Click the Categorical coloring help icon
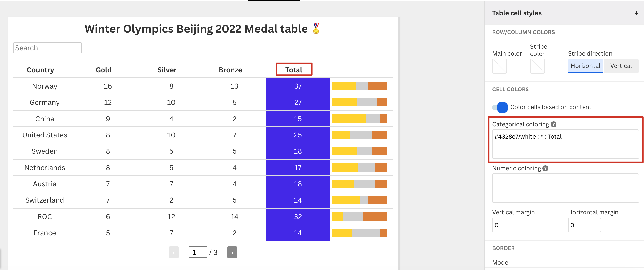 click(554, 124)
